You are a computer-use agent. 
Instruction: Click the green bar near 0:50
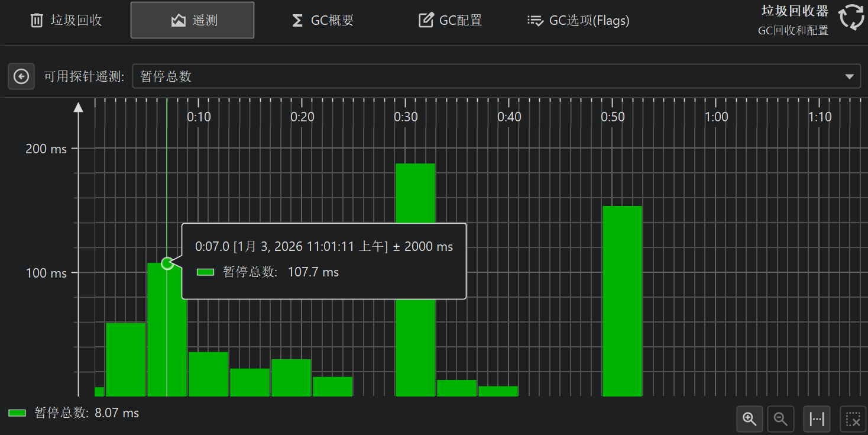coord(622,301)
